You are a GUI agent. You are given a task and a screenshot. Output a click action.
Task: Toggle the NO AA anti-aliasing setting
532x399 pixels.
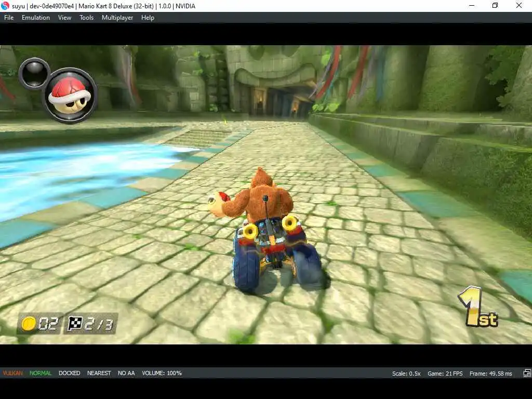click(x=126, y=373)
